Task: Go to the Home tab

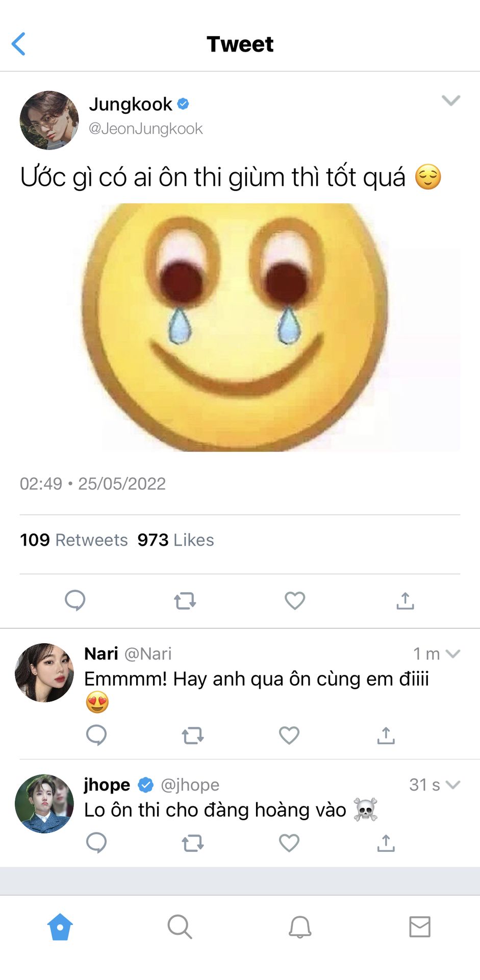Action: [x=60, y=927]
